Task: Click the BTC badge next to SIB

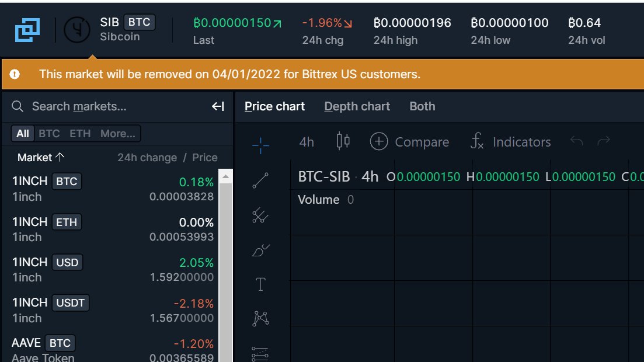Action: point(139,22)
